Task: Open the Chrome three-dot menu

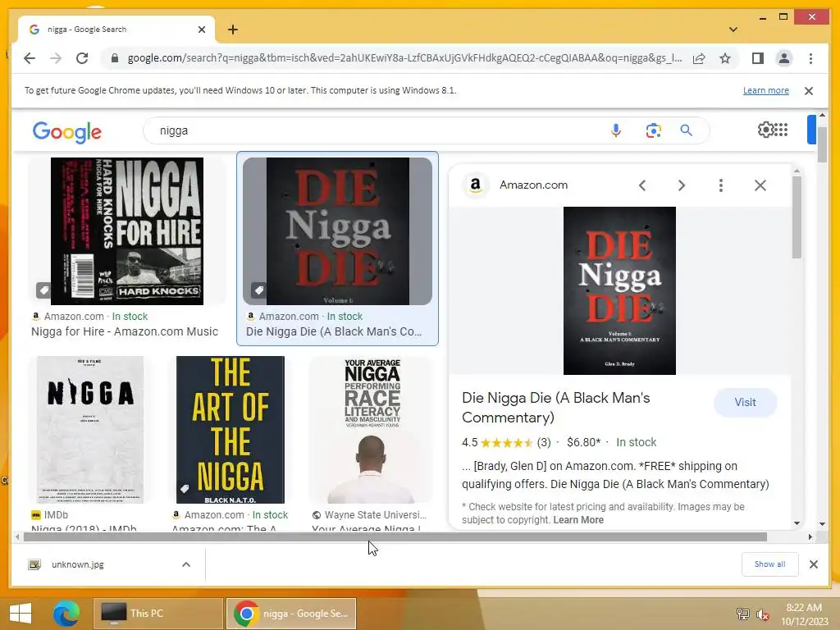Action: (810, 58)
